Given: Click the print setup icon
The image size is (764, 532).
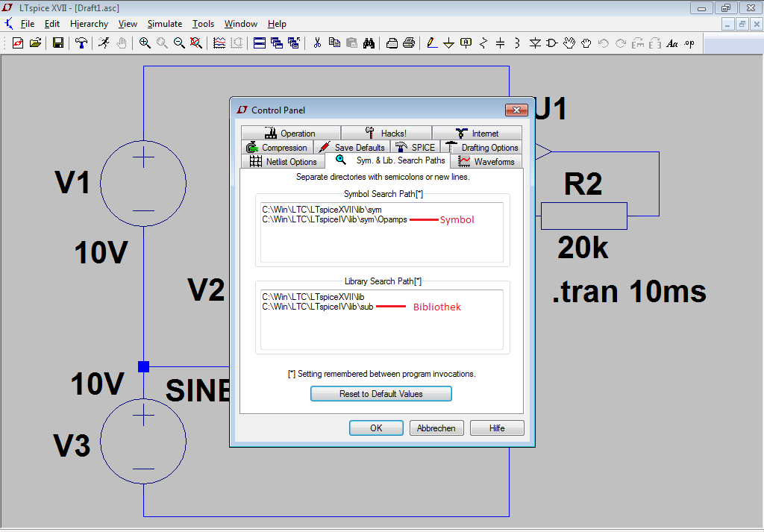Looking at the screenshot, I should point(392,43).
